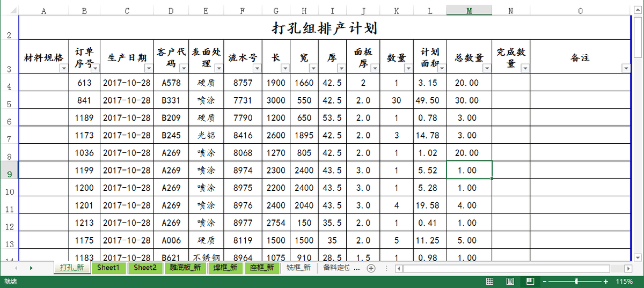
Task: Open filter dropdown for 厚 column
Action: click(342, 68)
